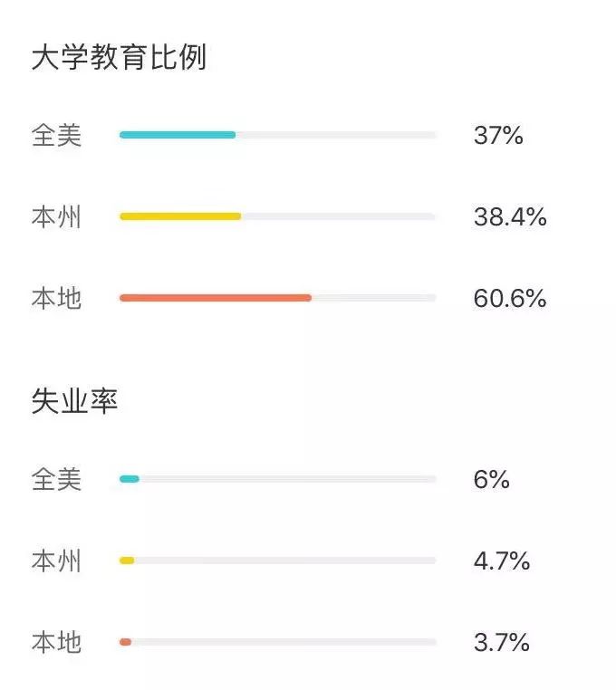Screen dimensions: 616x690
Task: Click the 失业率 section heading
Action: pos(75,401)
